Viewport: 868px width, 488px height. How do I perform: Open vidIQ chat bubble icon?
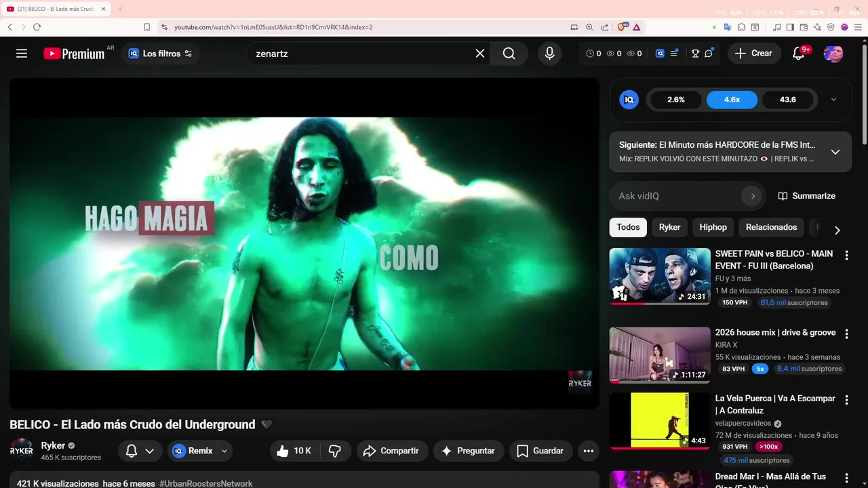[x=709, y=54]
